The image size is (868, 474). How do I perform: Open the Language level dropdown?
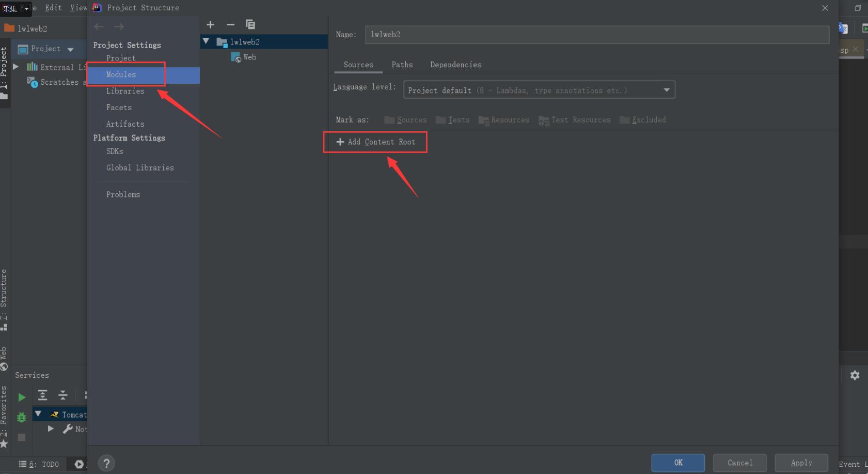tap(539, 90)
